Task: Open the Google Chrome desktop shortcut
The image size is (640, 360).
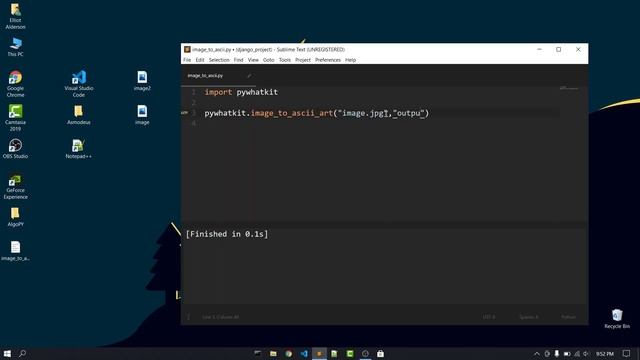Action: [x=16, y=83]
